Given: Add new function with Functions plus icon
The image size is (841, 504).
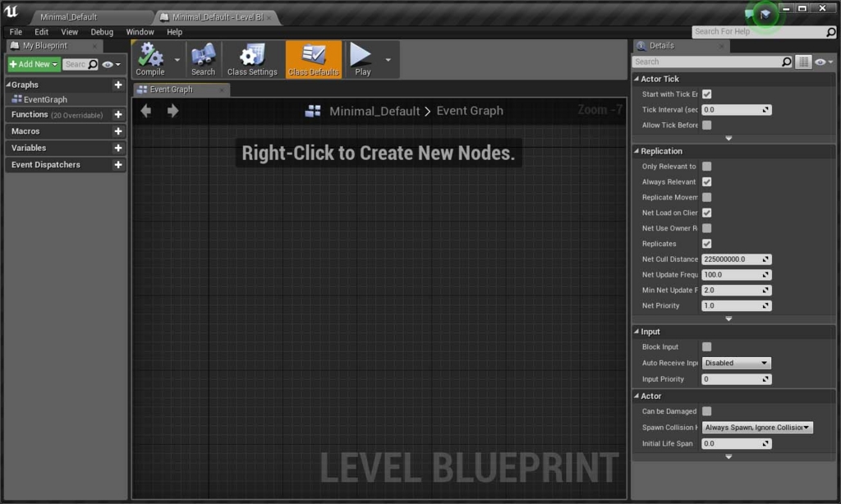Looking at the screenshot, I should tap(118, 115).
